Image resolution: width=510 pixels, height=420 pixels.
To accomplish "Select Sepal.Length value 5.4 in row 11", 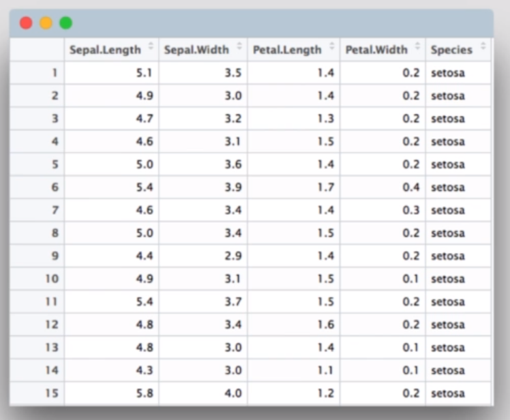I will pos(112,301).
